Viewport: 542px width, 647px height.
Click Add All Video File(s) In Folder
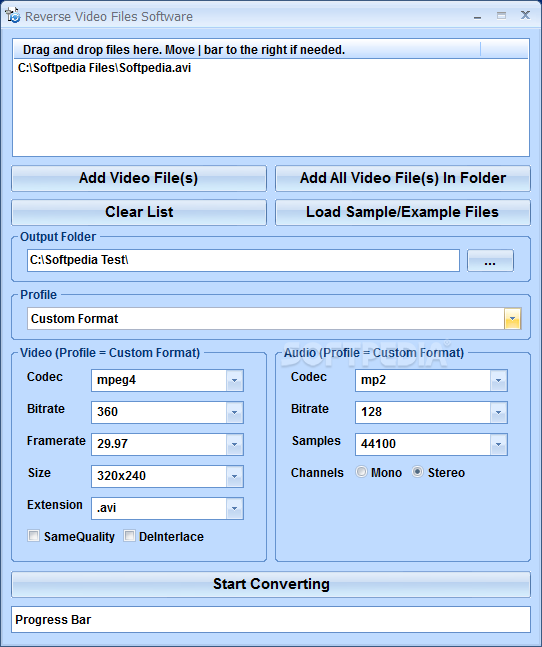click(403, 178)
